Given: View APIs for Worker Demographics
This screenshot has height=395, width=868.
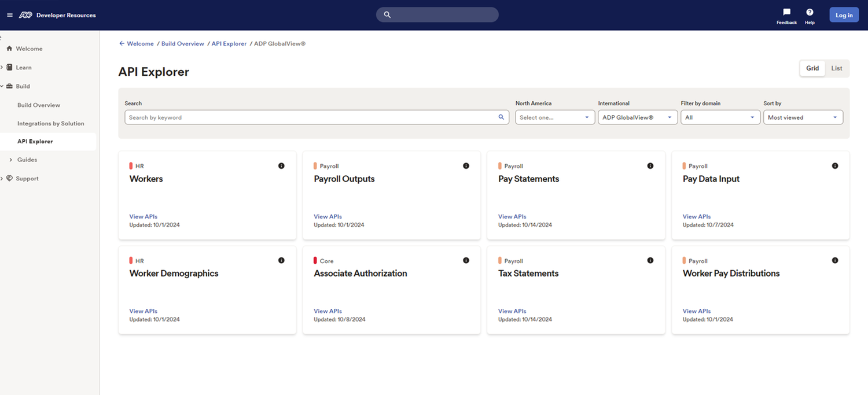Looking at the screenshot, I should (144, 311).
